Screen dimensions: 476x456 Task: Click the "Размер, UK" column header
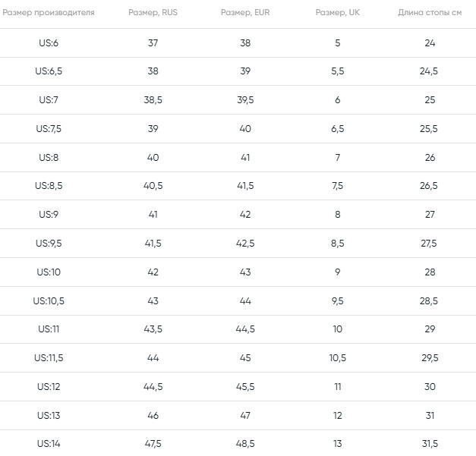(x=337, y=14)
